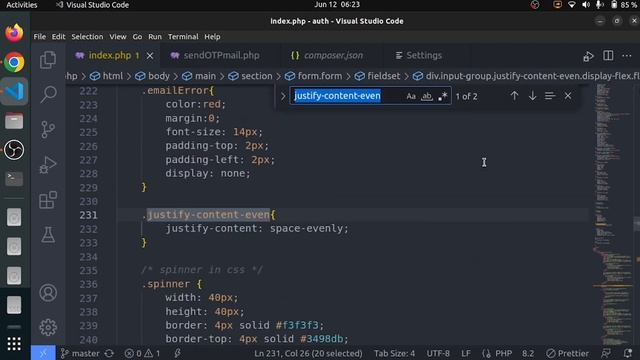Viewport: 640px width, 360px height.
Task: Click the remote window indicator in status bar
Action: point(43,353)
